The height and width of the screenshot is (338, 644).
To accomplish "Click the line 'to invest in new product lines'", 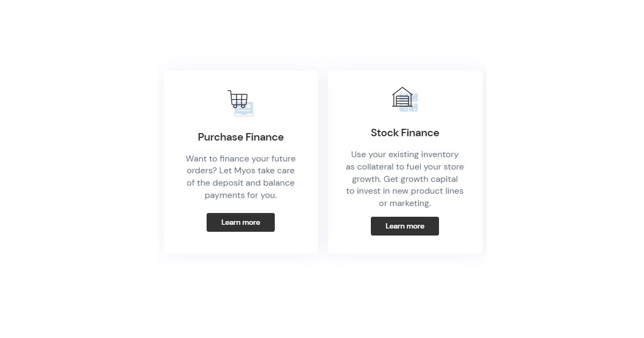I will [x=405, y=191].
